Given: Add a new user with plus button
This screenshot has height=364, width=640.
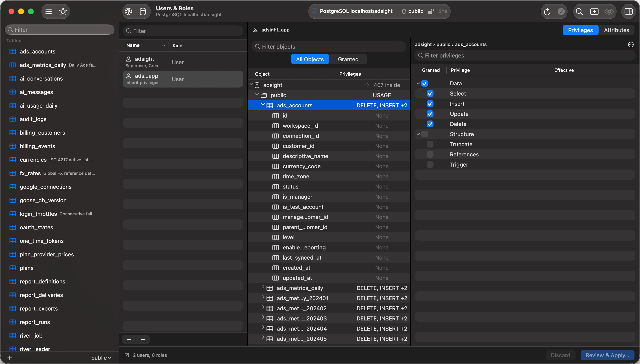Looking at the screenshot, I should 129,339.
